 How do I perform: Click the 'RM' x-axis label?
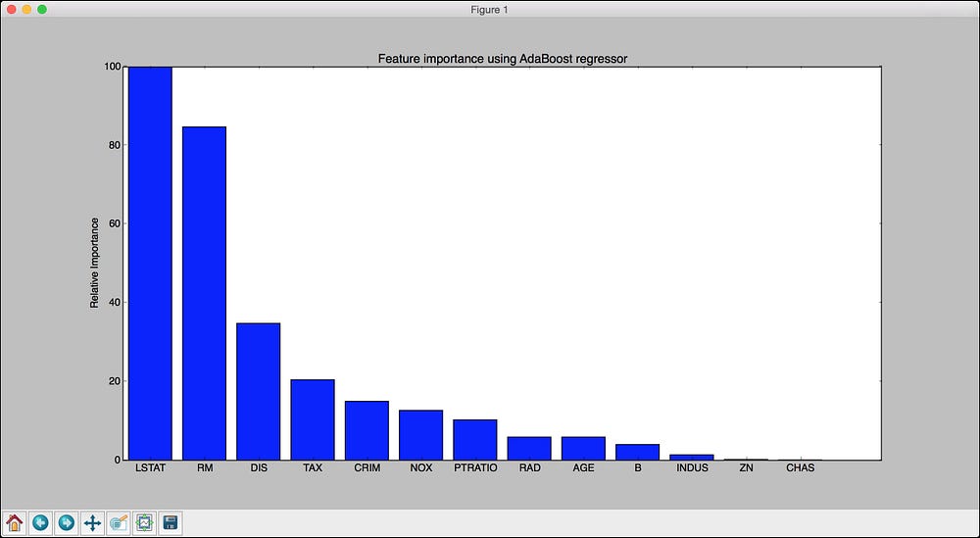205,468
